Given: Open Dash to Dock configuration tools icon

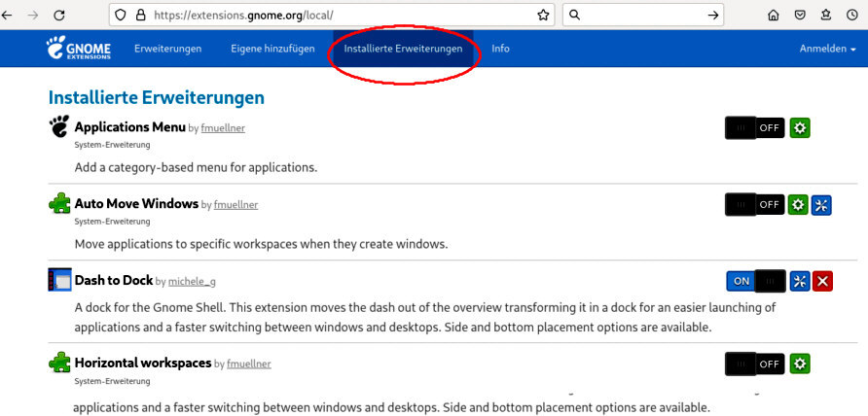Looking at the screenshot, I should tap(800, 281).
